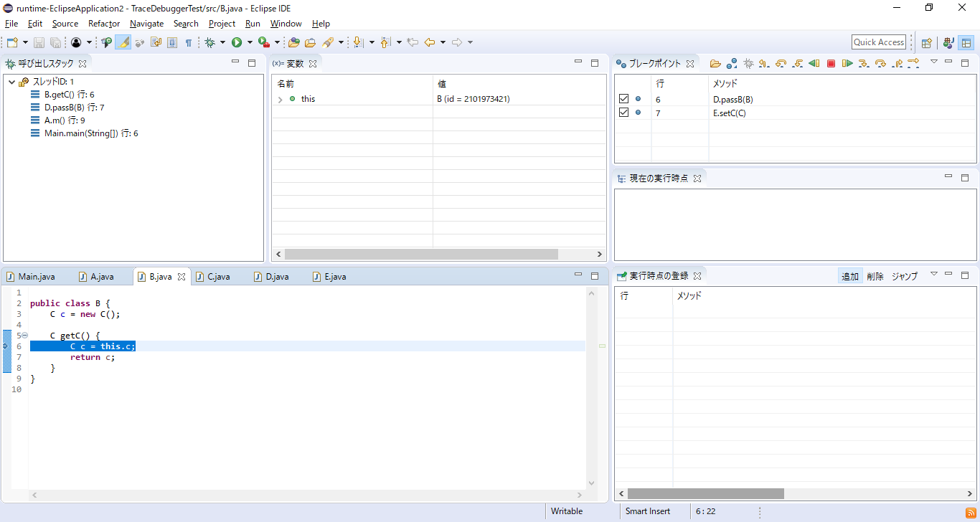Expand the 'this' variable row
Viewport: 980px width, 522px height.
pos(280,100)
